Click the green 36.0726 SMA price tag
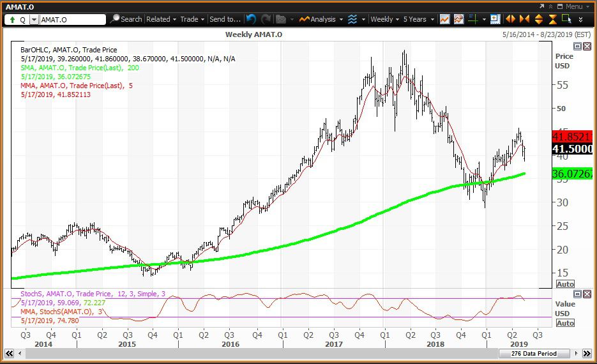Image resolution: width=597 pixels, height=364 pixels. 572,174
